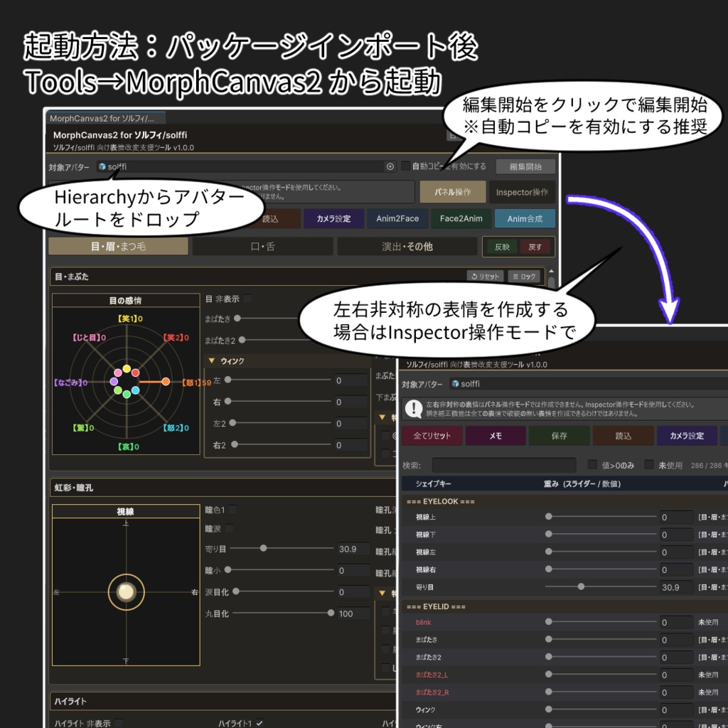Image resolution: width=728 pixels, height=728 pixels.
Task: Click the 【笑1】0 label on emotion radar
Action: [x=129, y=318]
